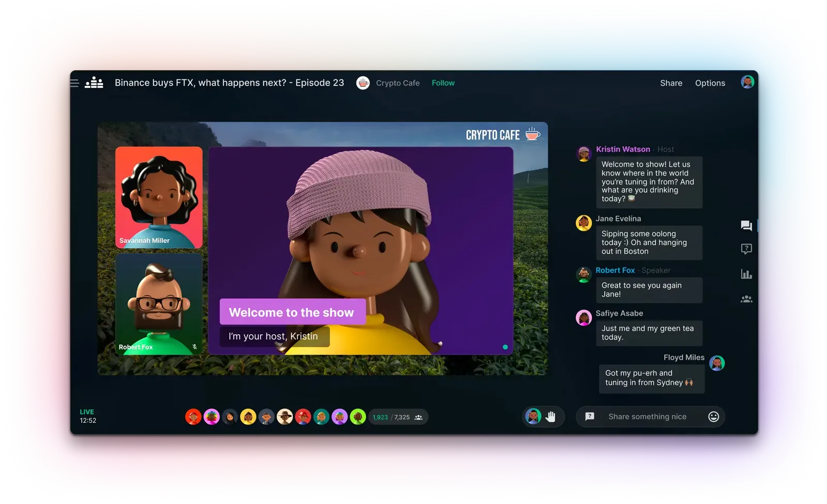Viewport: 827px width, 504px height.
Task: Click the question bubble icon beside the chat input
Action: [x=589, y=416]
